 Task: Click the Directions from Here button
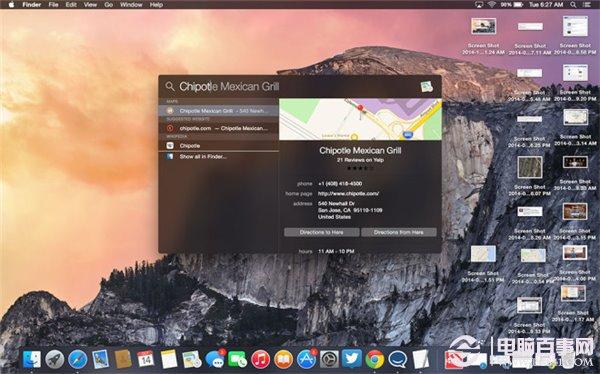coord(399,232)
